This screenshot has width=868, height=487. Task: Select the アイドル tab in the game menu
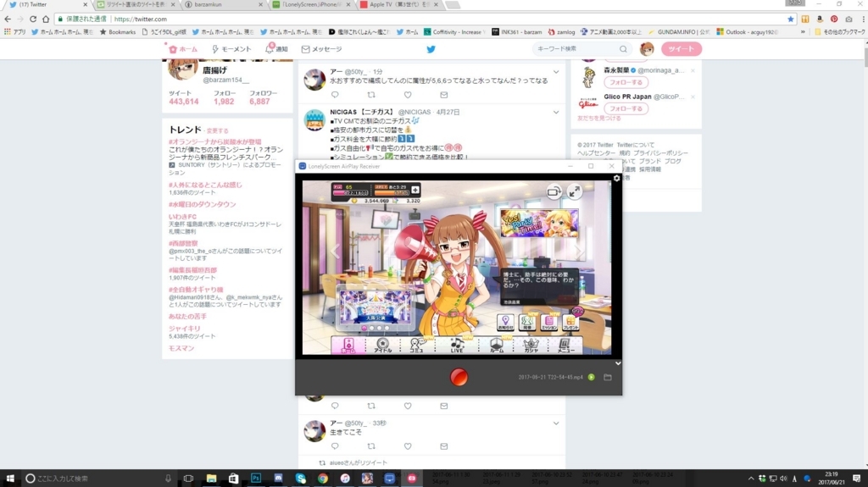tap(382, 346)
